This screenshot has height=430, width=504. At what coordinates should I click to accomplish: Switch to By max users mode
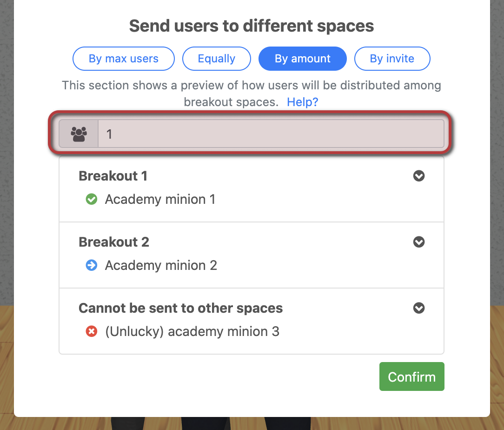coord(124,59)
